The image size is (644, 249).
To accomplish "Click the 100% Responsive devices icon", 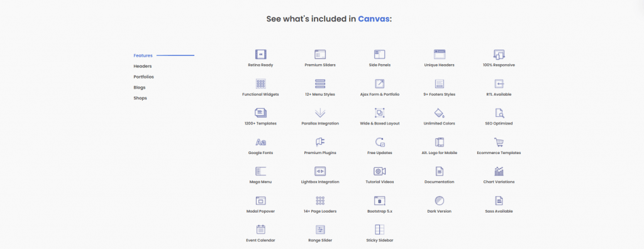I will [499, 54].
